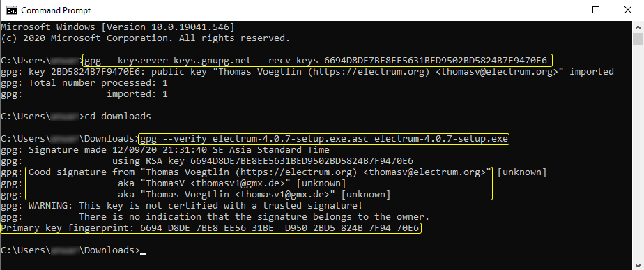Click the Microsoft Windows version line

[x=118, y=27]
